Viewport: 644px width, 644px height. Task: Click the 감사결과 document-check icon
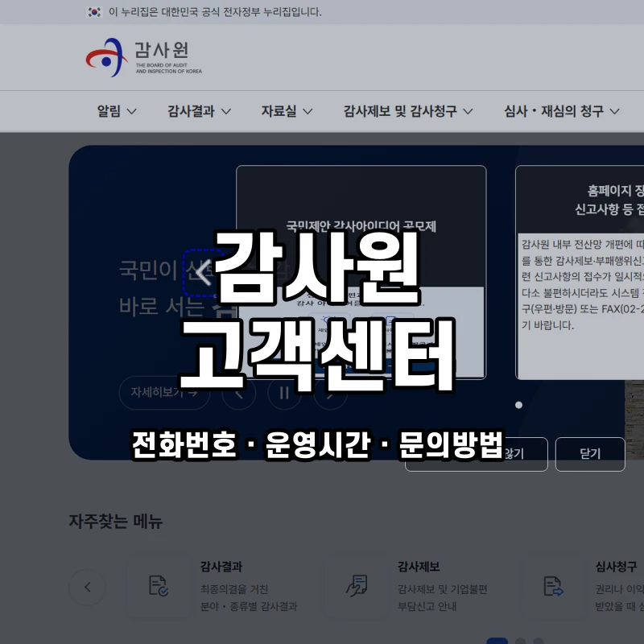coord(158,586)
